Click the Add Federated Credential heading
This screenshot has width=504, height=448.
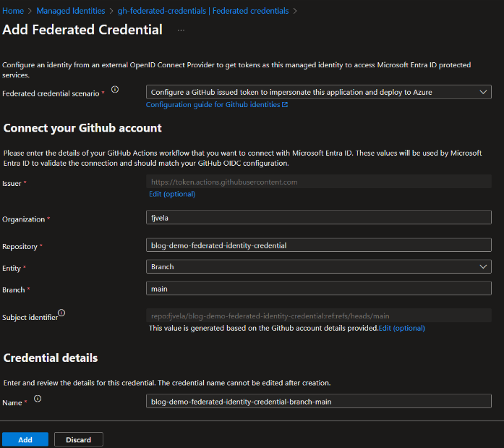click(x=82, y=30)
